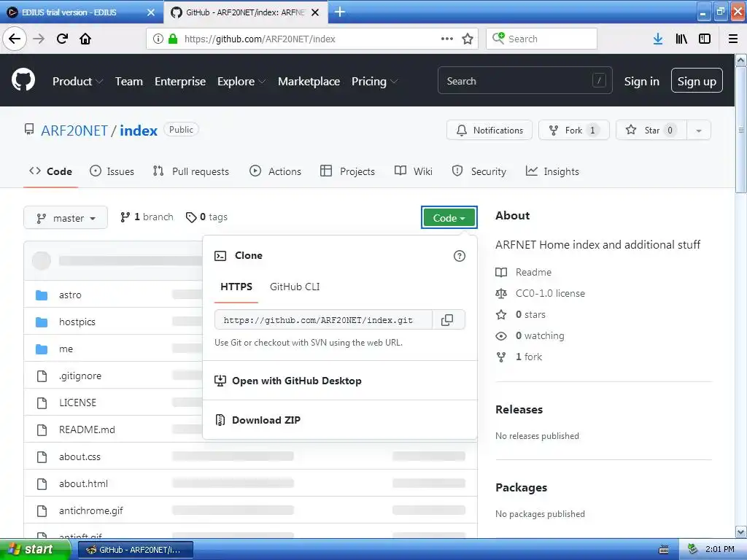Viewport: 747px width, 560px height.
Task: Switch to the Actions tab
Action: [x=275, y=171]
